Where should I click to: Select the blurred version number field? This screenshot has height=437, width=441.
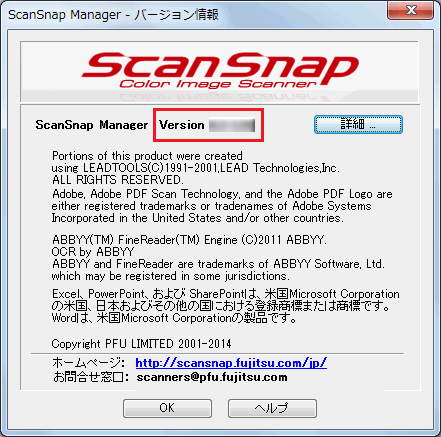pos(232,125)
